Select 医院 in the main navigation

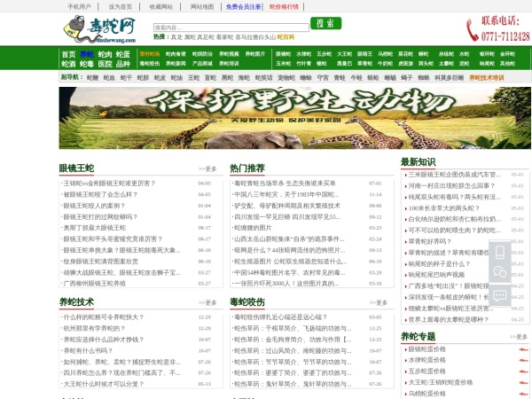point(105,64)
